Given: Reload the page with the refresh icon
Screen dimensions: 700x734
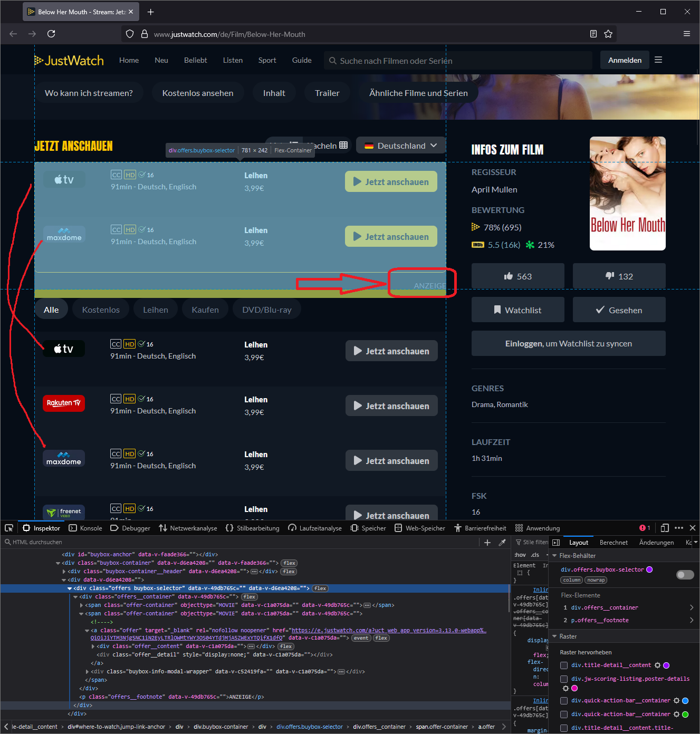Looking at the screenshot, I should click(x=51, y=34).
